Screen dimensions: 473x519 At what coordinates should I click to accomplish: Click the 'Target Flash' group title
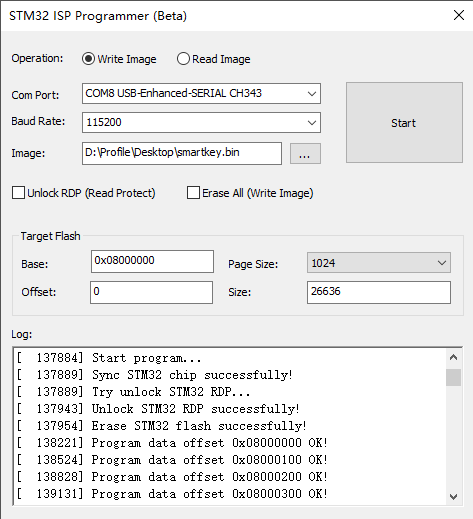point(50,236)
